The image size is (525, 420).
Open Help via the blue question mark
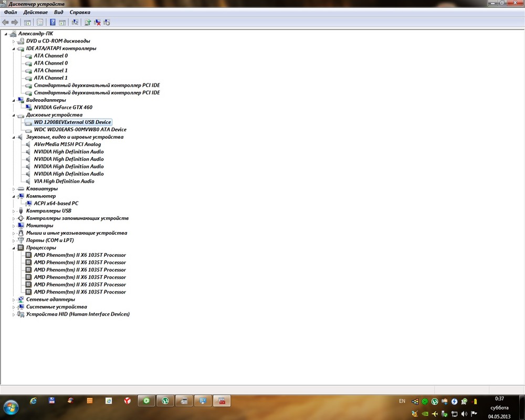click(x=52, y=23)
